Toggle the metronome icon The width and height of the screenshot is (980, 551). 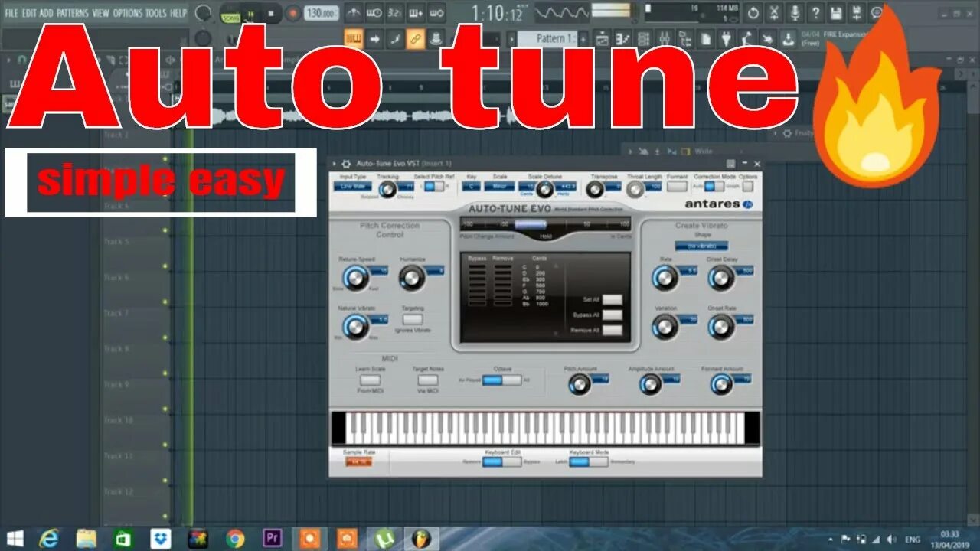pyautogui.click(x=353, y=12)
